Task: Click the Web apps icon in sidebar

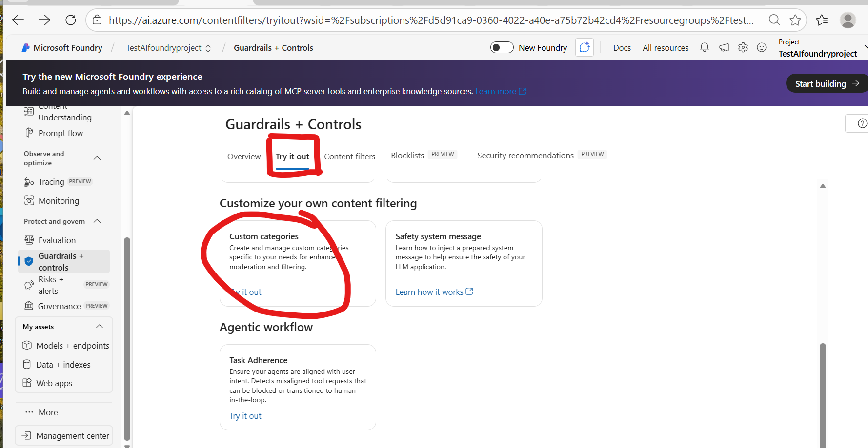Action: pyautogui.click(x=27, y=383)
